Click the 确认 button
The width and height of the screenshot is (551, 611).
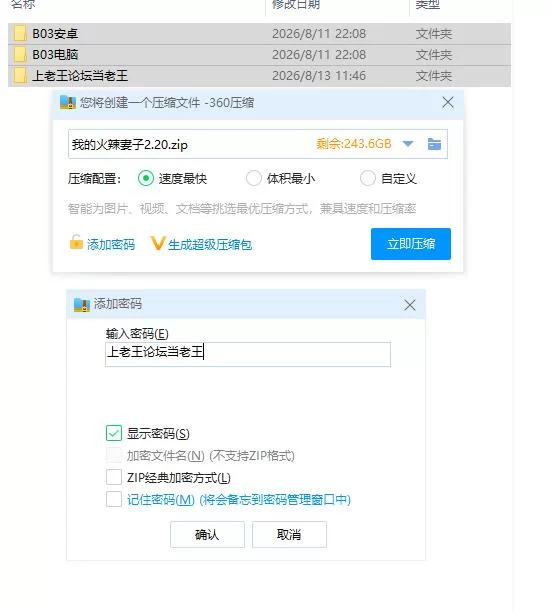coord(207,534)
